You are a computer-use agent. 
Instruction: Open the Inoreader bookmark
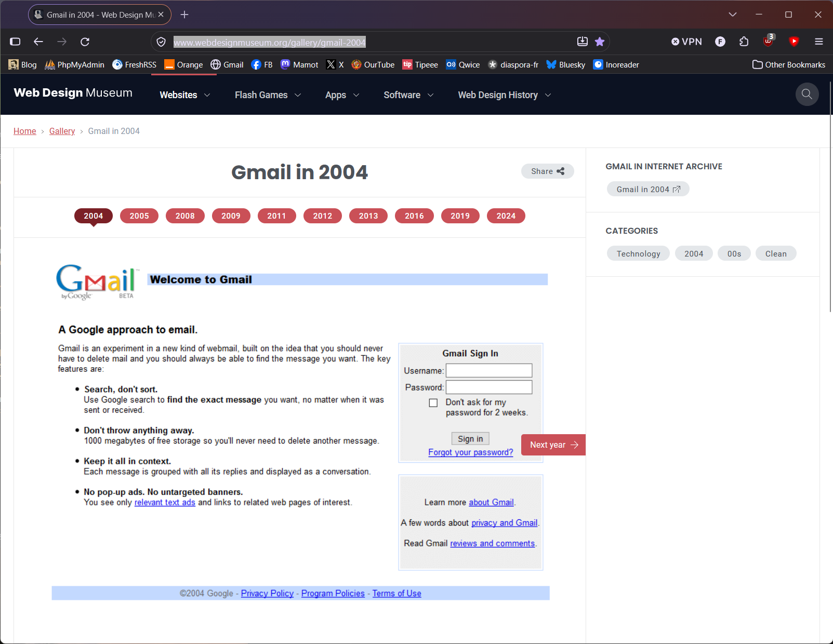[x=616, y=65]
